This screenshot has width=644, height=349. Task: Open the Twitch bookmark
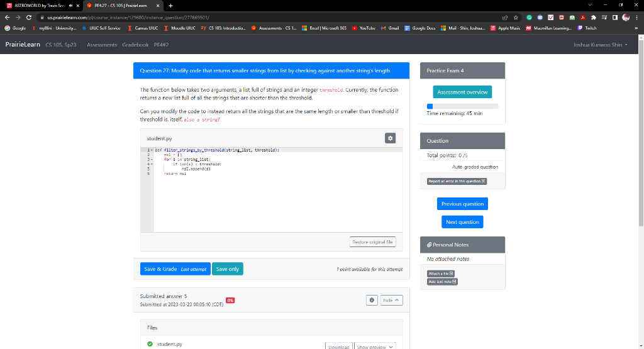pos(587,28)
